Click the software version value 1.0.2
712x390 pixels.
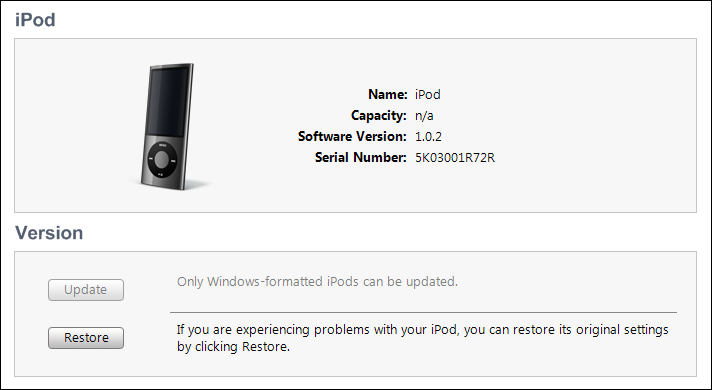(x=428, y=137)
